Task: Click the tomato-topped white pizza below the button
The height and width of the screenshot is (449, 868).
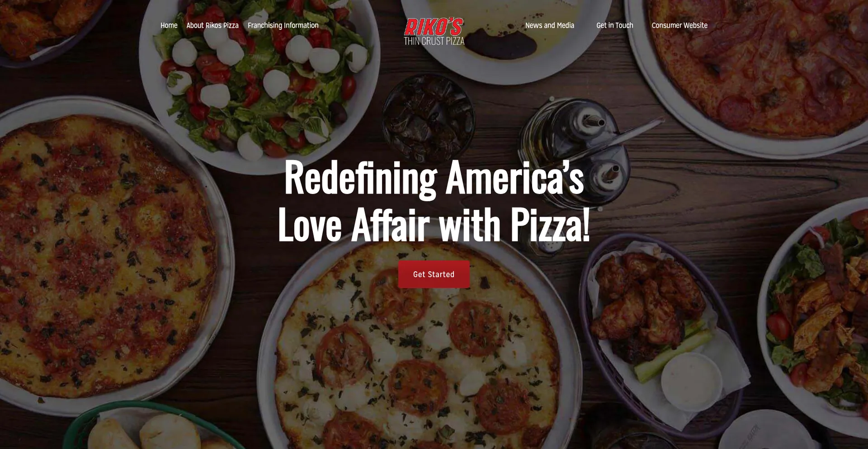Action: [x=418, y=357]
